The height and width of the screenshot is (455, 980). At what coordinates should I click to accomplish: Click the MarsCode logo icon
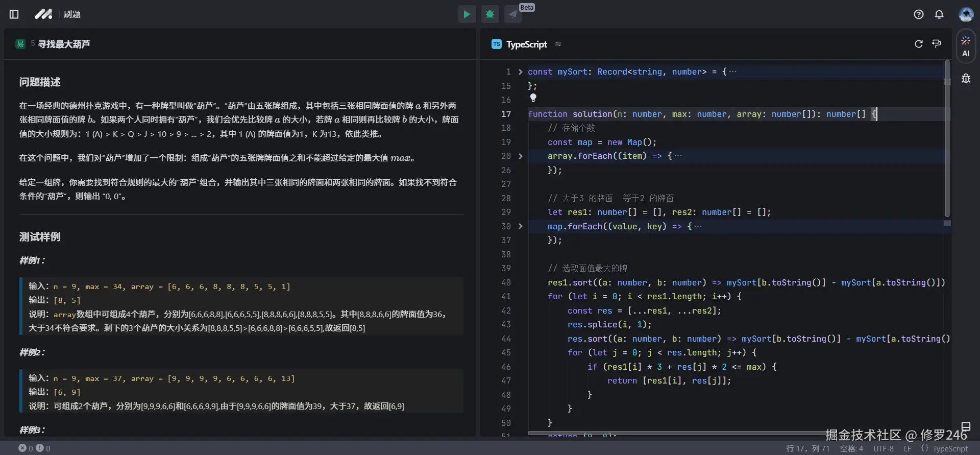(43, 14)
